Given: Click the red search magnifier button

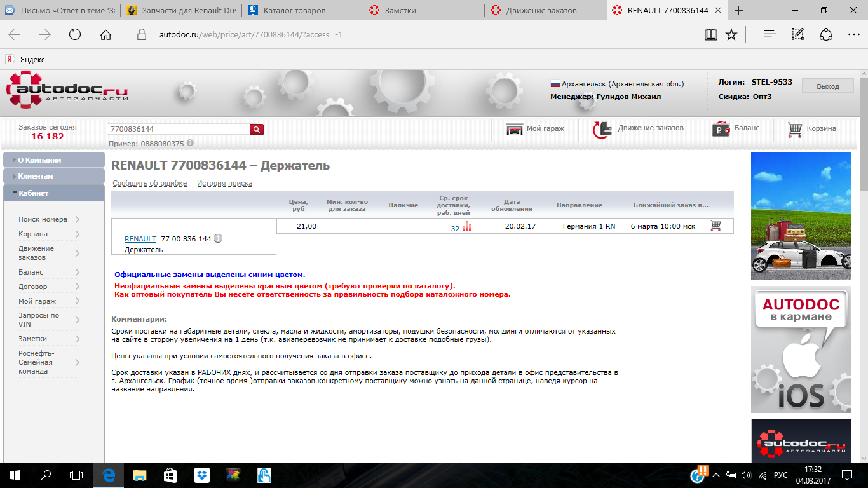Looking at the screenshot, I should (x=257, y=130).
